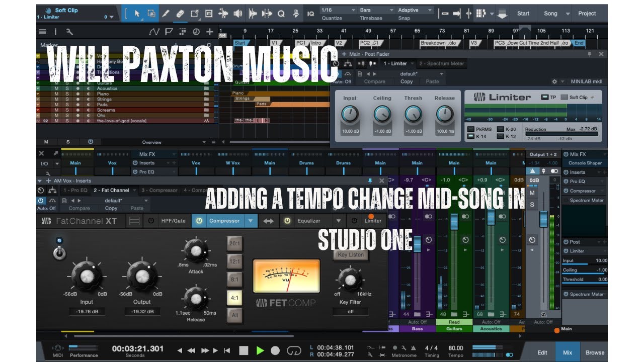Click the Fat Channel layout view icon

click(134, 221)
